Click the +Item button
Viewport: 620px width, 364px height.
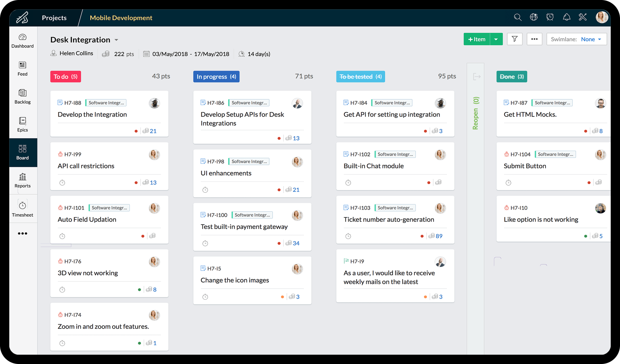pyautogui.click(x=477, y=39)
